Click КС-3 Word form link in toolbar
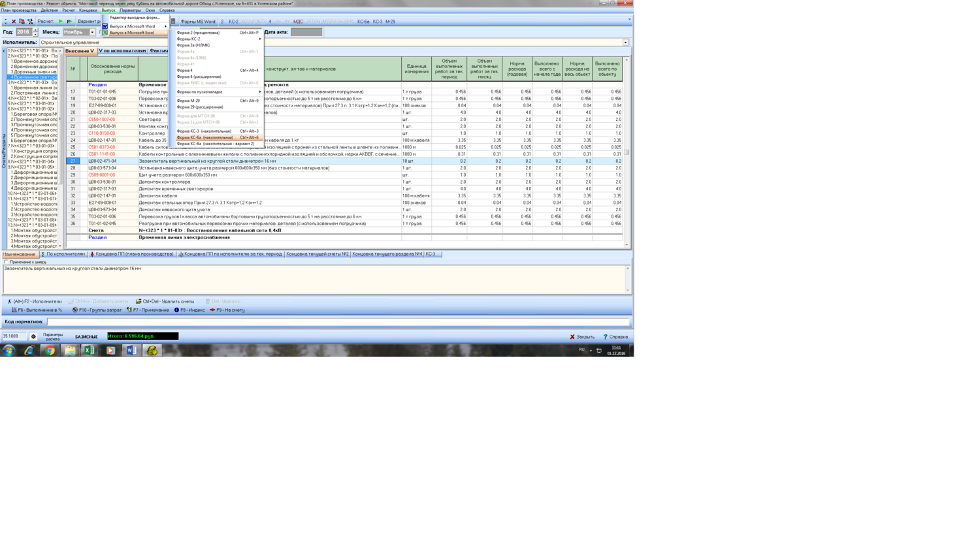The image size is (980, 559). [x=377, y=22]
